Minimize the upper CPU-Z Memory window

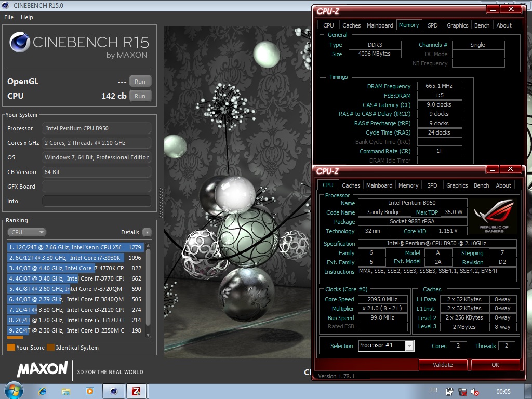493,9
